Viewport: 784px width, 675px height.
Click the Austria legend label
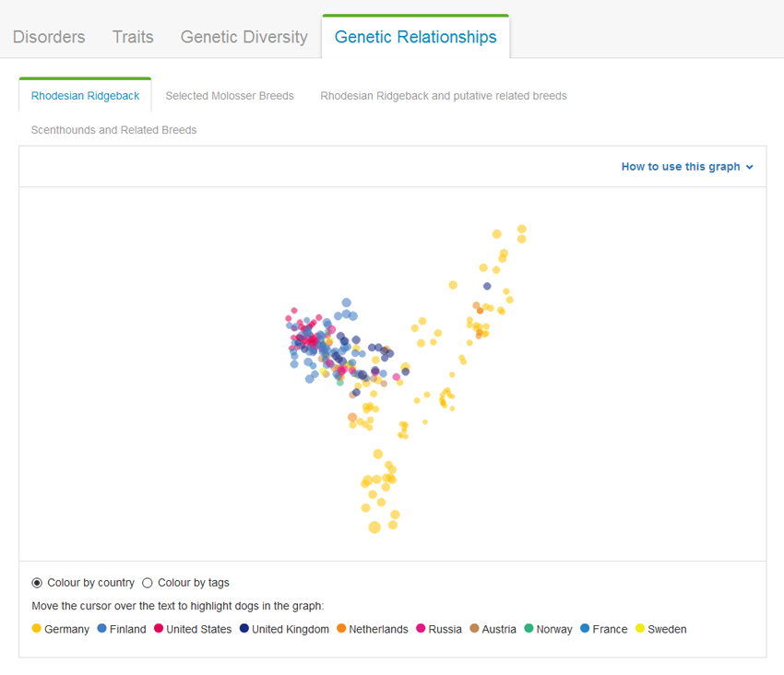(499, 629)
